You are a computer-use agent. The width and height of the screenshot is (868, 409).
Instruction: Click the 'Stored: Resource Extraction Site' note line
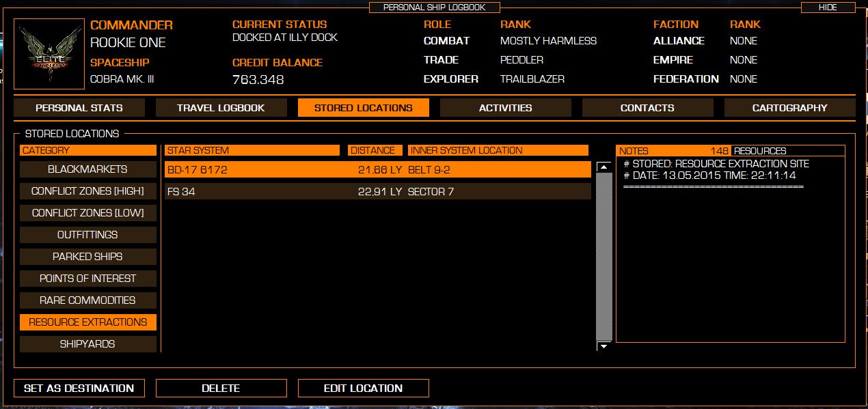pos(716,164)
